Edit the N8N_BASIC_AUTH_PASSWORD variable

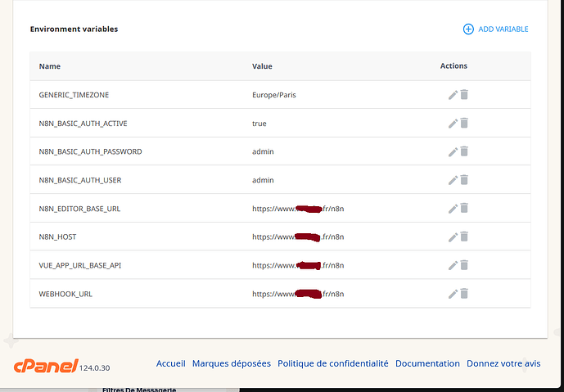[453, 151]
